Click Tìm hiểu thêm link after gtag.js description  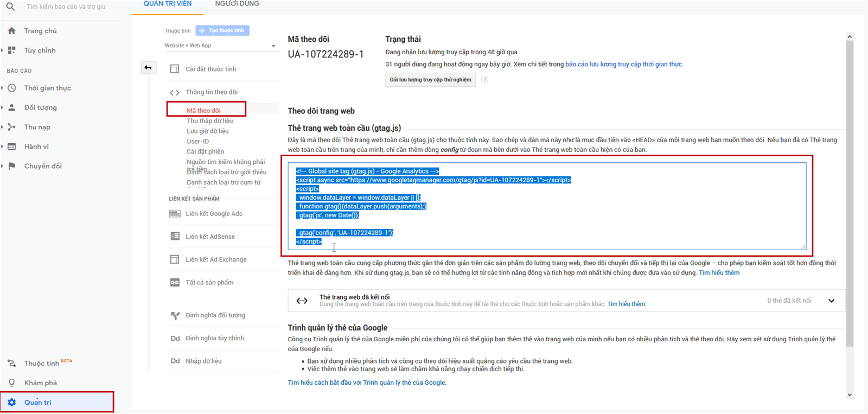(x=719, y=273)
